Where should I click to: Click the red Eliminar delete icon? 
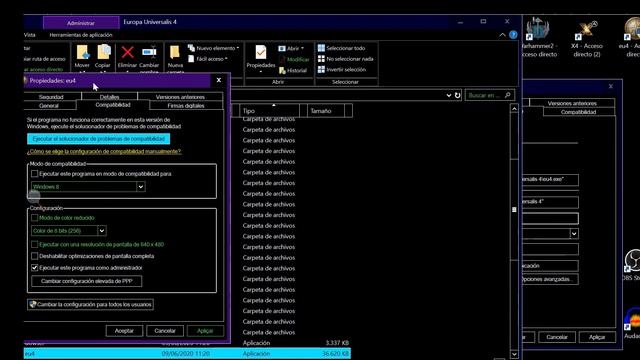point(127,52)
